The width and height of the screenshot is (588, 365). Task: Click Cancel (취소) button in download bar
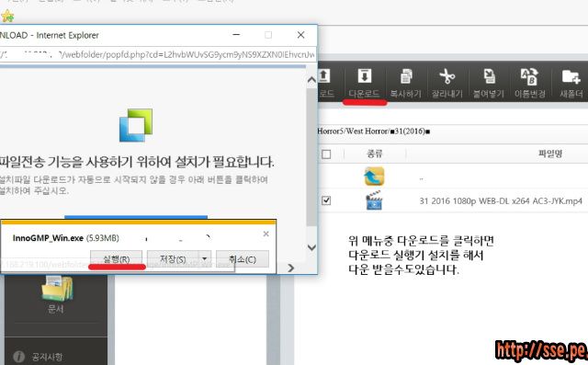point(243,259)
